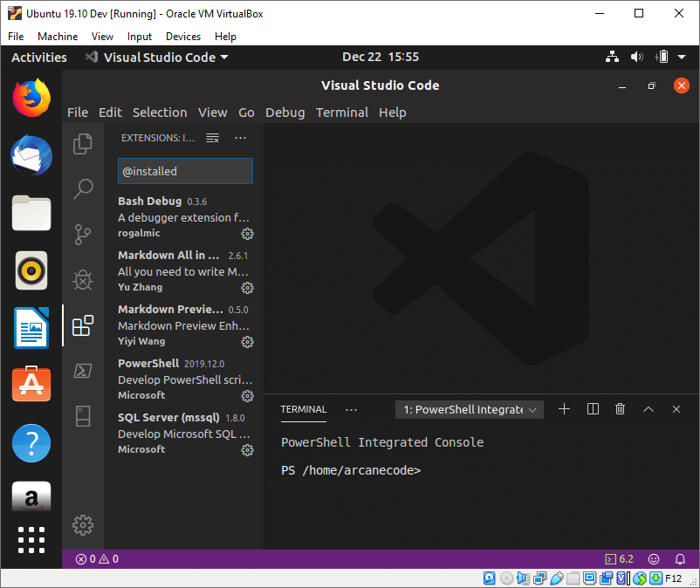Open the Source Control view icon
Viewport: 700px width, 588px height.
(83, 235)
